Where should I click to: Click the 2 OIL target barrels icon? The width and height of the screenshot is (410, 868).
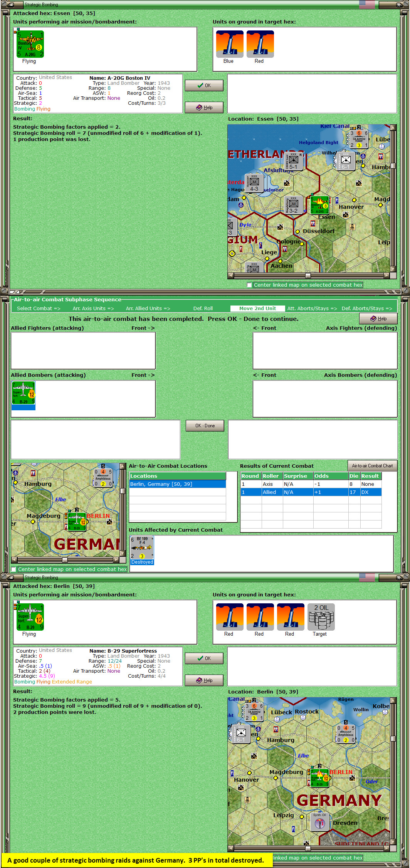click(x=321, y=617)
